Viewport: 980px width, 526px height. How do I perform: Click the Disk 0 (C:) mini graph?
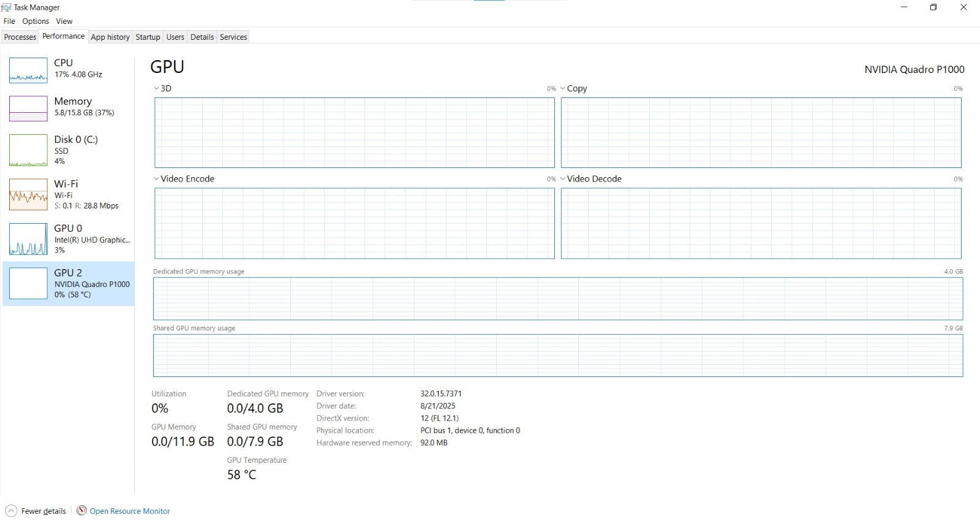coord(28,150)
